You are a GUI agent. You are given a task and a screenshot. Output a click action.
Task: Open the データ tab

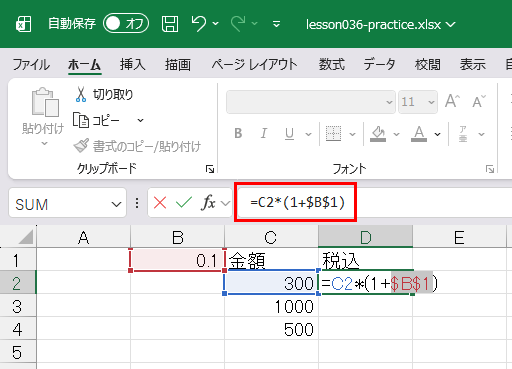pyautogui.click(x=379, y=64)
